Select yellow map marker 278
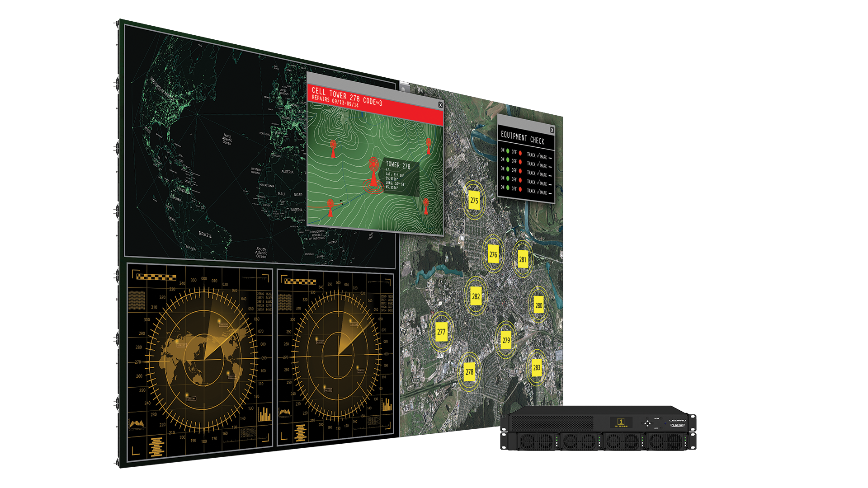Image resolution: width=868 pixels, height=488 pixels. tap(470, 372)
